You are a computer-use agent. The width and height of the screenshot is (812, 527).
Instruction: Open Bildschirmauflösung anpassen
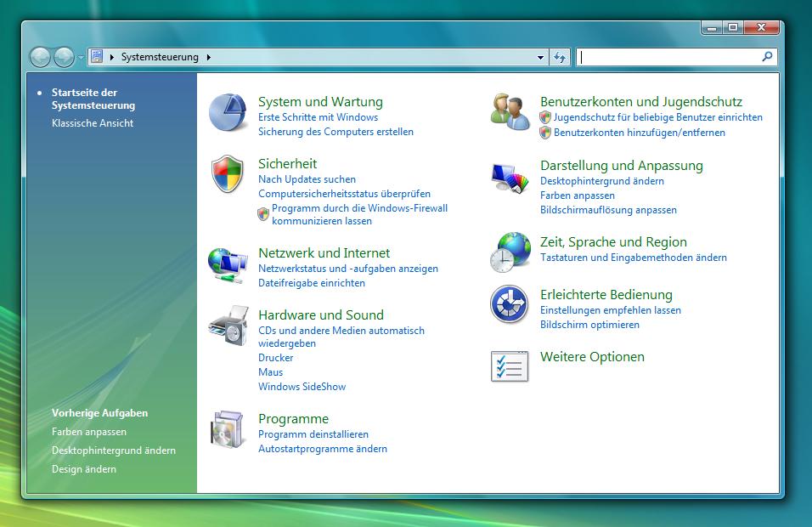point(608,210)
